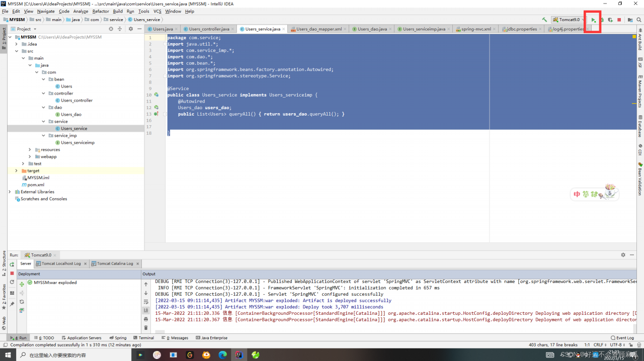Click the pin tab icon in the Run panel
644x361 pixels.
click(12, 304)
